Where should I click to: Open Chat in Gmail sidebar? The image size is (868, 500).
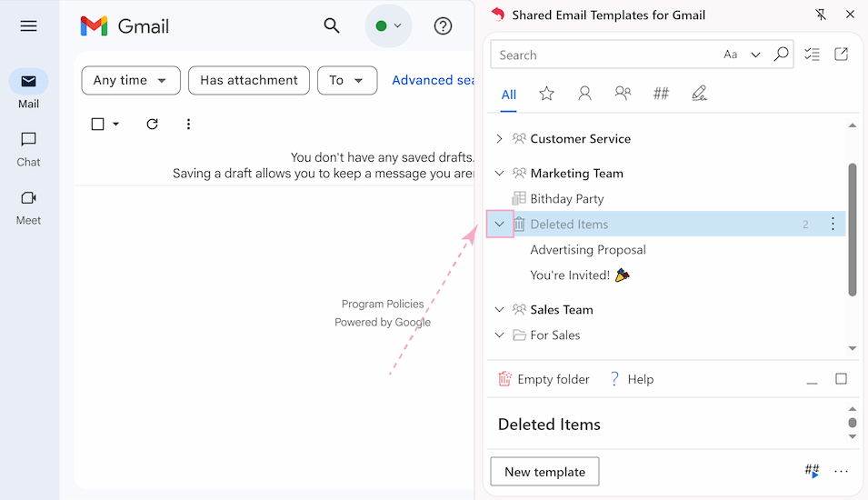(29, 149)
